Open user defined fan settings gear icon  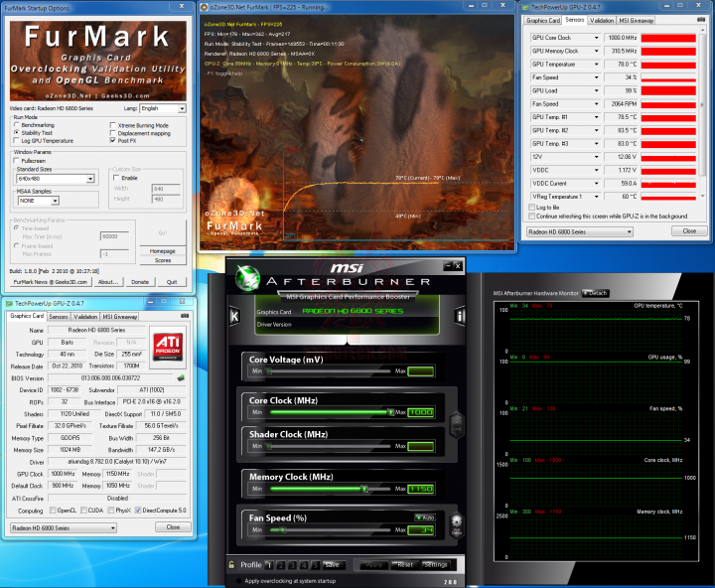[x=456, y=525]
